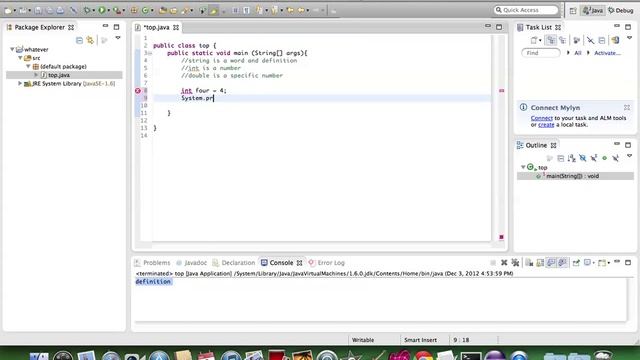Click the Activate... link in Task List

pyautogui.click(x=607, y=53)
